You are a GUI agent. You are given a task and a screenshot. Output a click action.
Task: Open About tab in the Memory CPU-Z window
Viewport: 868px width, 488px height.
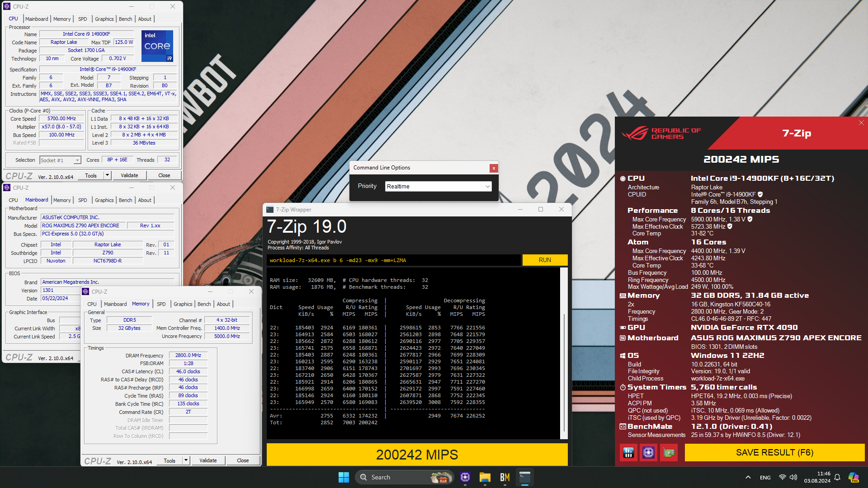click(223, 304)
